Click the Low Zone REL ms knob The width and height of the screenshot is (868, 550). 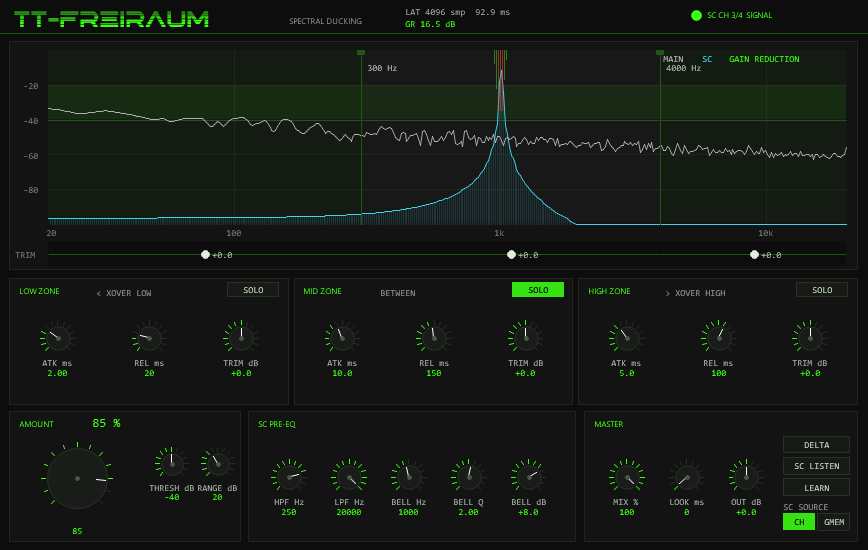pyautogui.click(x=149, y=338)
